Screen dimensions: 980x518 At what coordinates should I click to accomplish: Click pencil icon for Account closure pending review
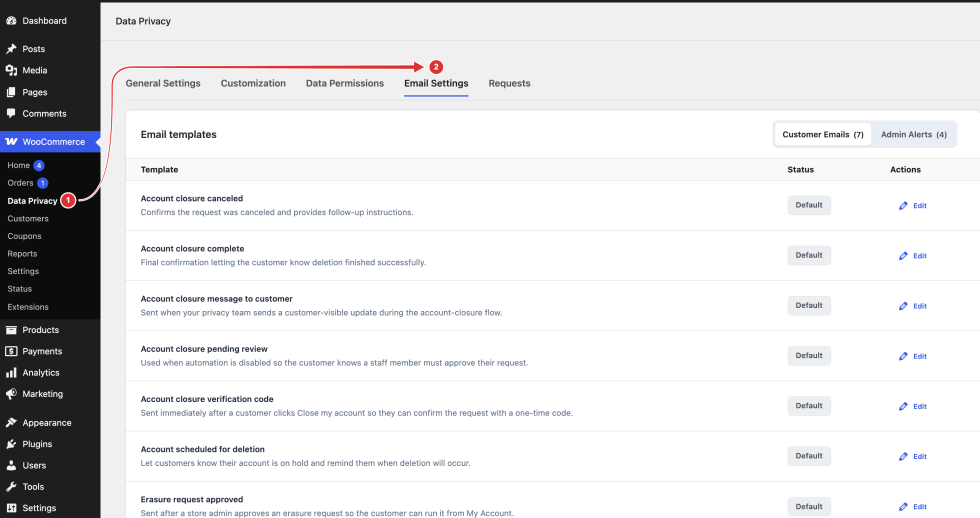point(903,356)
